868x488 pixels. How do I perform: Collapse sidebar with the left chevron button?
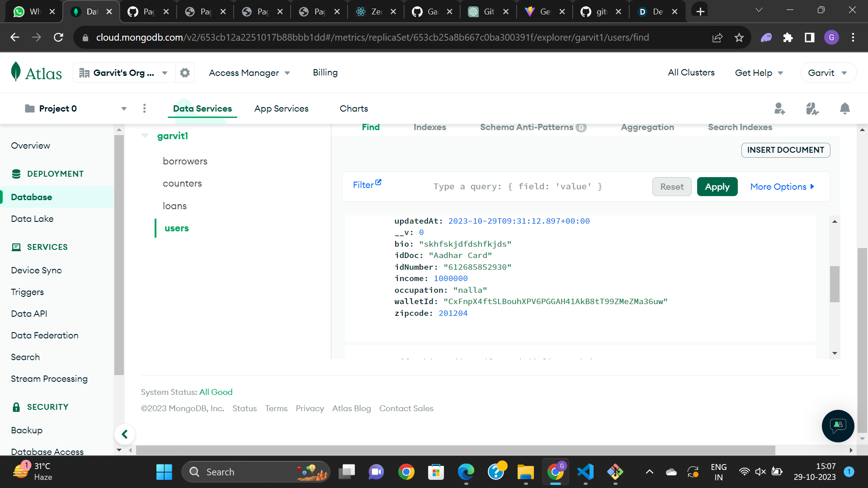tap(125, 434)
